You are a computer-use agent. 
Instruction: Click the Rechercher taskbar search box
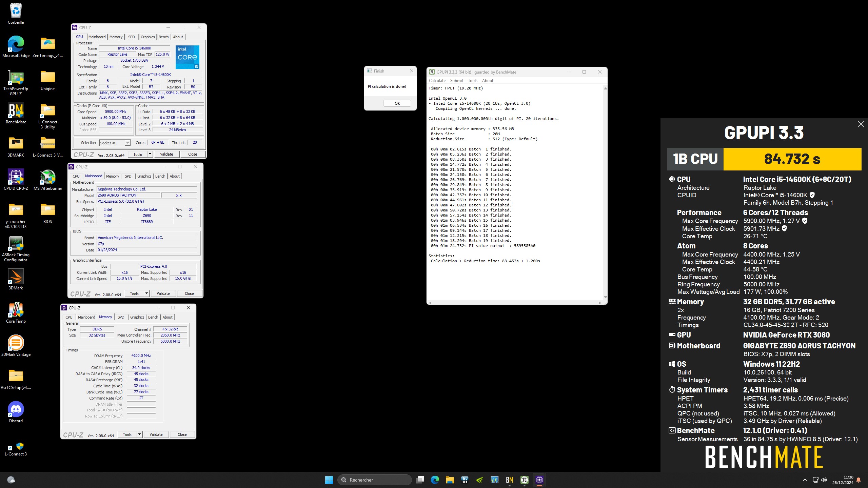tap(375, 480)
